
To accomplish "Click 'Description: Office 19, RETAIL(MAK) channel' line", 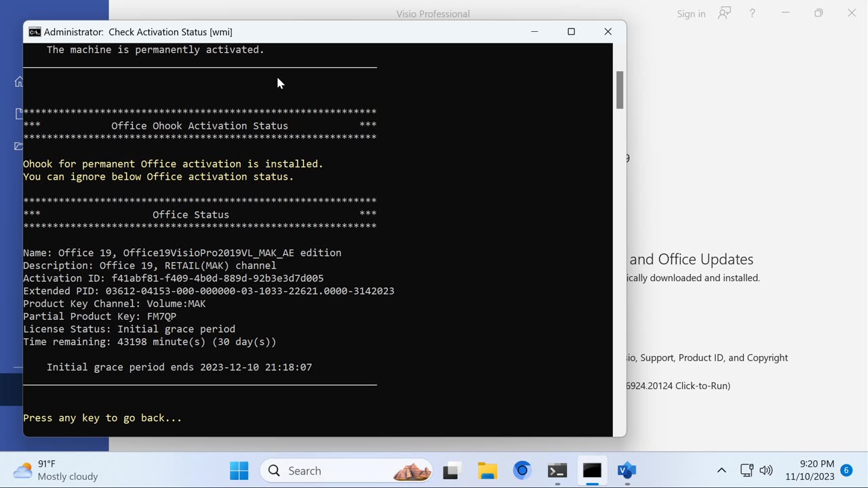I will (149, 266).
